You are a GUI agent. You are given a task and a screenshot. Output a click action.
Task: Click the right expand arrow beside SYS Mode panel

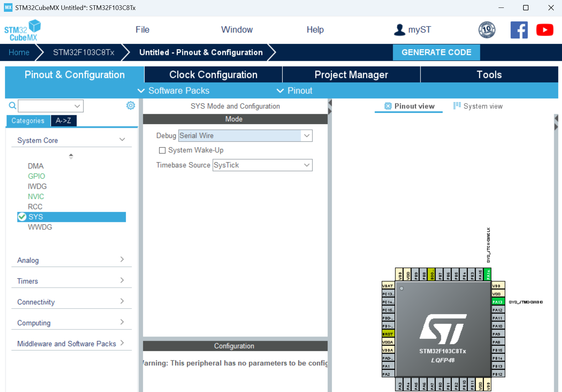(x=330, y=112)
